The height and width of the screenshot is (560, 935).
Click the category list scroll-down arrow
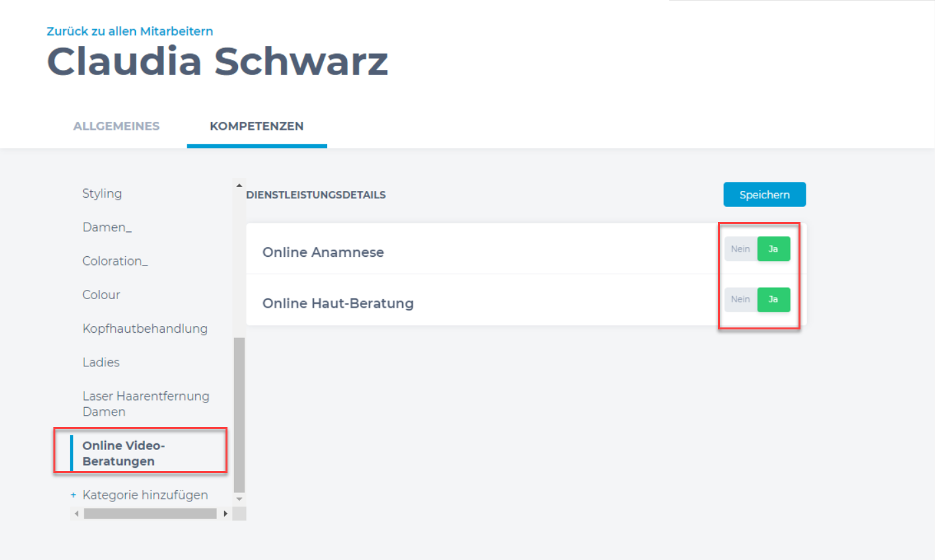point(239,499)
